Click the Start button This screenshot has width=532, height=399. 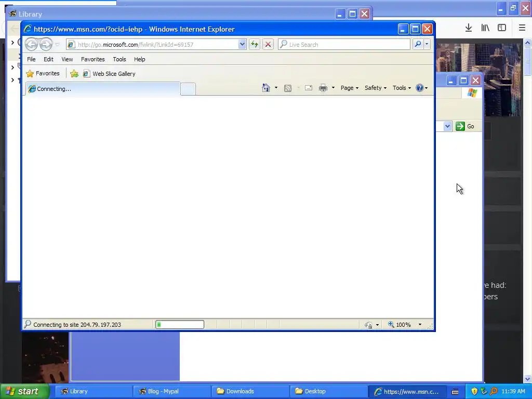click(25, 391)
